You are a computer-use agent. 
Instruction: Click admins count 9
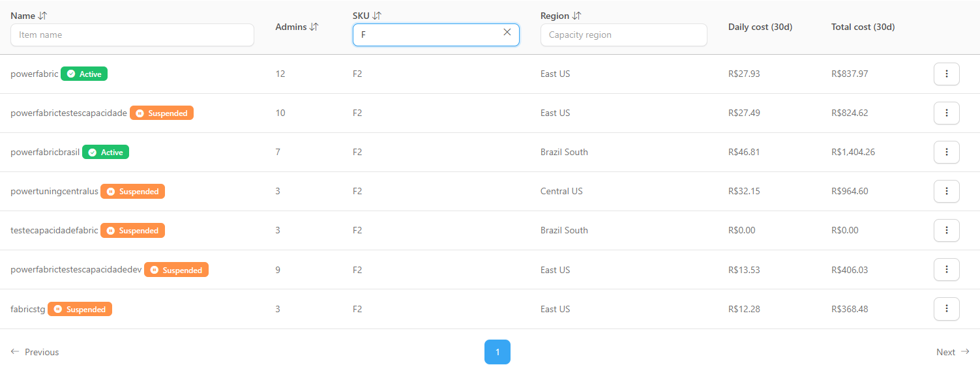coord(278,270)
